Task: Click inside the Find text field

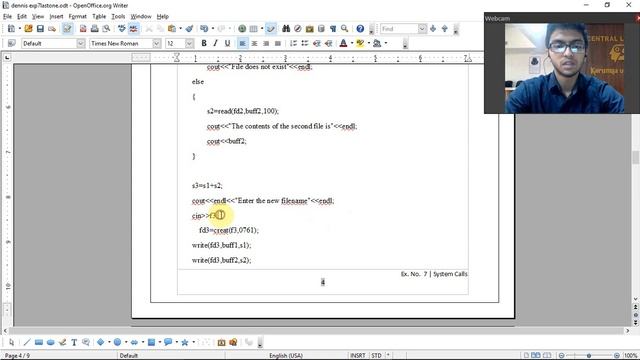Action: 399,29
